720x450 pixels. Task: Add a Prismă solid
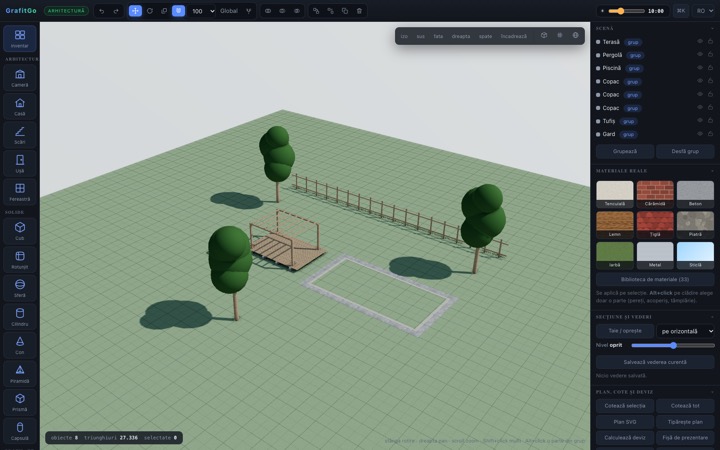point(20,401)
